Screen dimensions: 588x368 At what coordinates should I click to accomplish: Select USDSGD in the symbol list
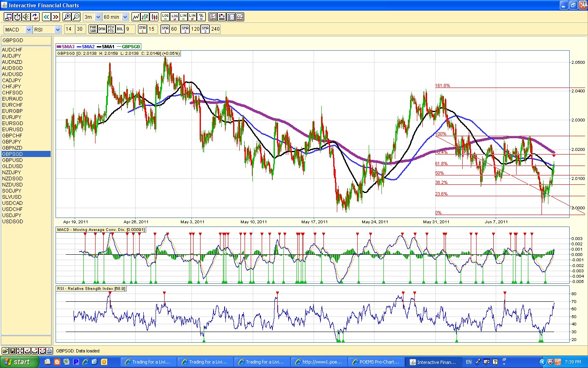pos(26,222)
